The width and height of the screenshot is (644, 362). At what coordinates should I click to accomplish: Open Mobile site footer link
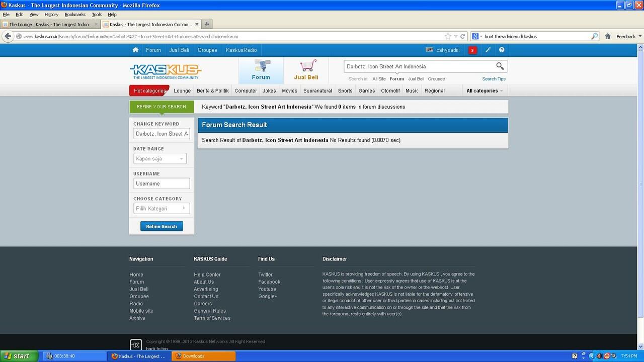(141, 311)
